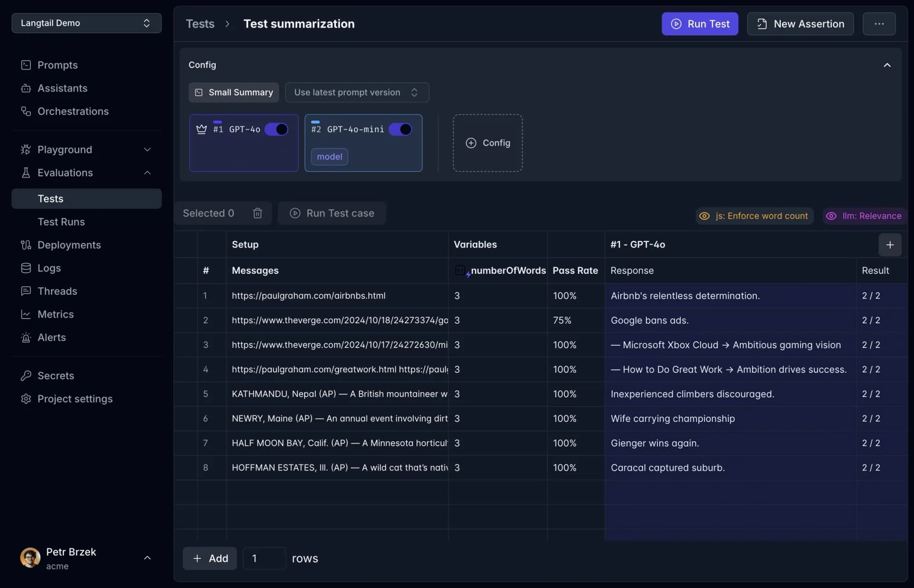Click the 75% pass rate cell
This screenshot has width=914, height=588.
tap(576, 320)
